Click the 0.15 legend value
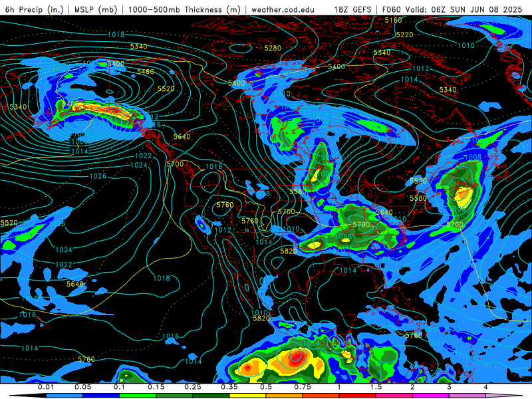Image resolution: width=532 pixels, height=399 pixels. coord(156,387)
